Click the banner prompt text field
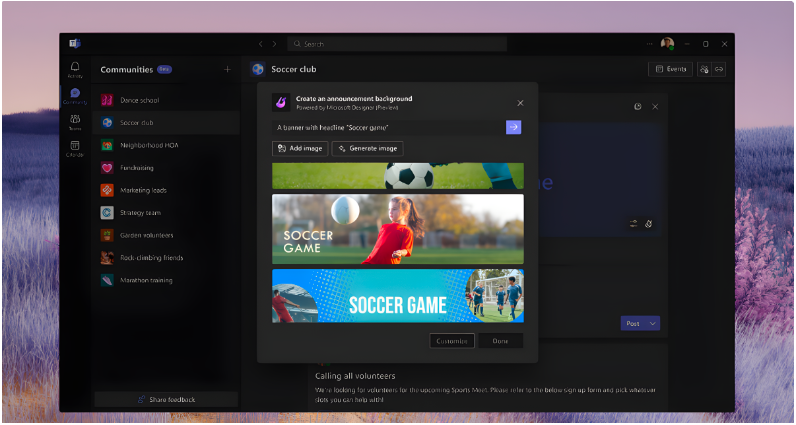 pyautogui.click(x=385, y=127)
